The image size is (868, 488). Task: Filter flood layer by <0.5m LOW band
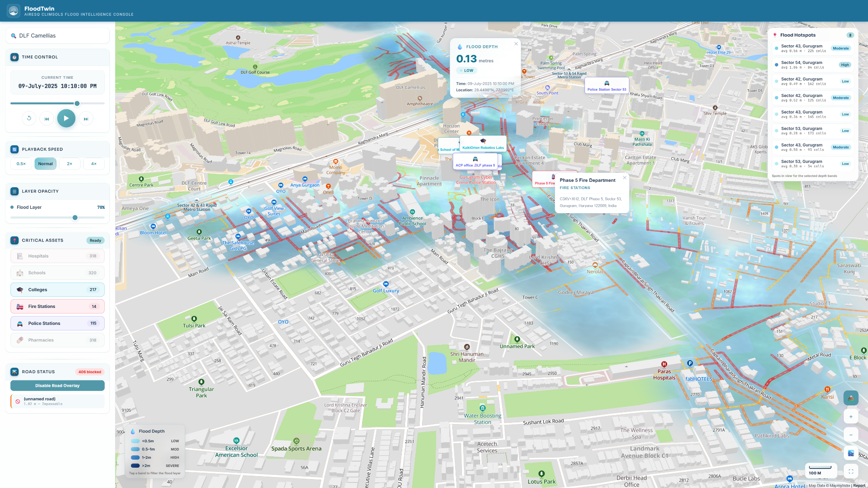tap(155, 441)
